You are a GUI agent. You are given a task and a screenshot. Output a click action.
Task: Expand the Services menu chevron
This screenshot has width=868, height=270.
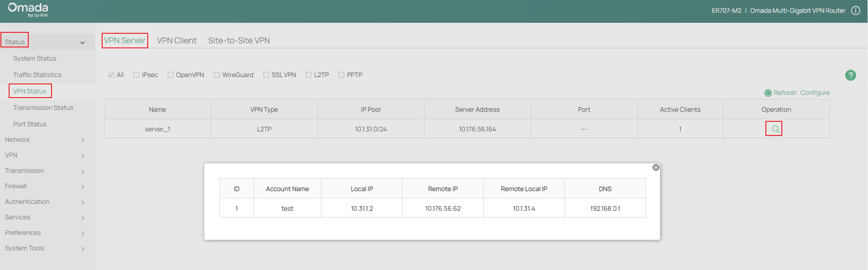coord(83,218)
